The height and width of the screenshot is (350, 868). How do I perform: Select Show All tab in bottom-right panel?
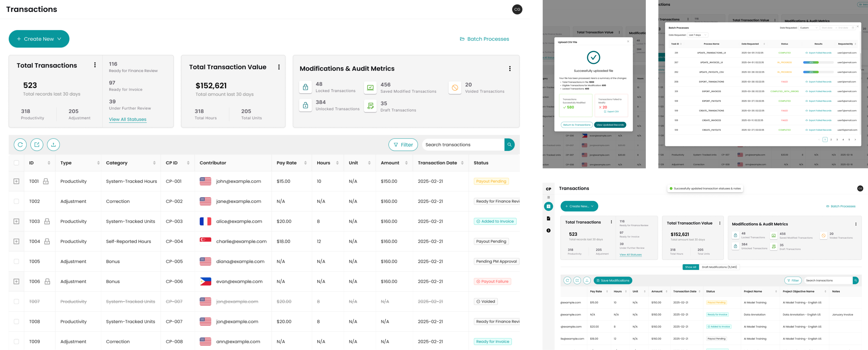pyautogui.click(x=690, y=267)
